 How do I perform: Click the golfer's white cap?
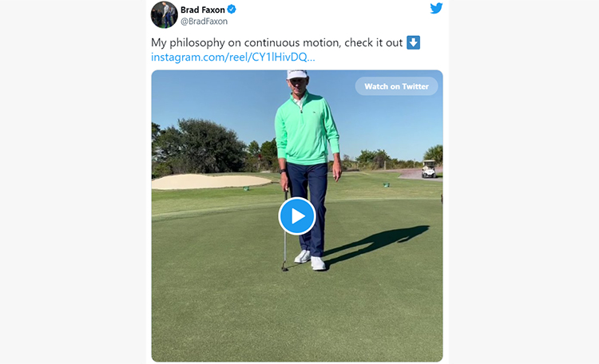[297, 74]
